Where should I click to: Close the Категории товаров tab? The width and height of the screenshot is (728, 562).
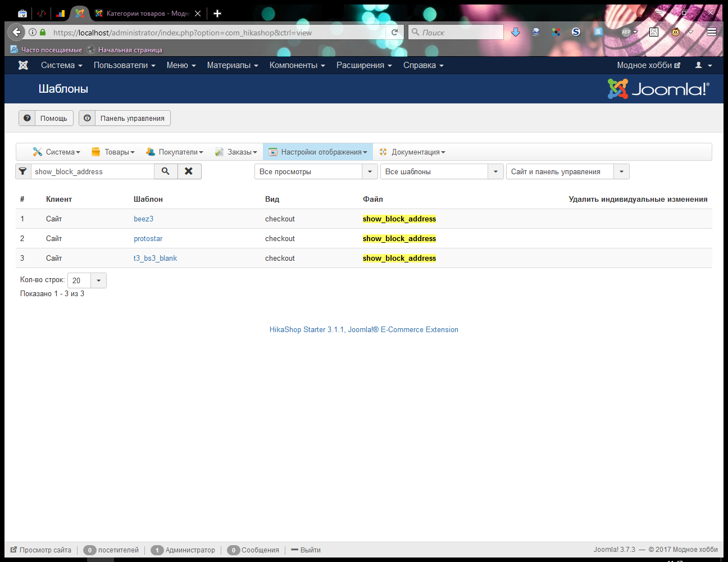(198, 13)
